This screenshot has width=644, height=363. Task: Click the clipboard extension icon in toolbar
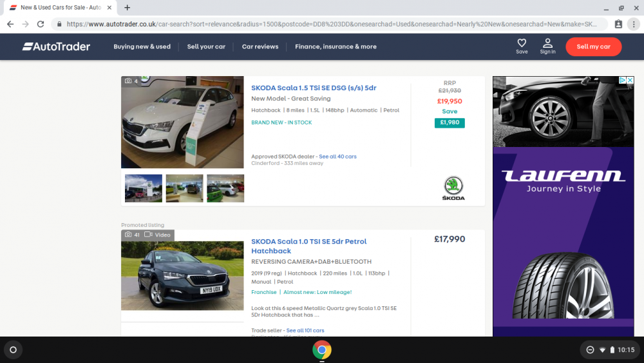pyautogui.click(x=618, y=25)
